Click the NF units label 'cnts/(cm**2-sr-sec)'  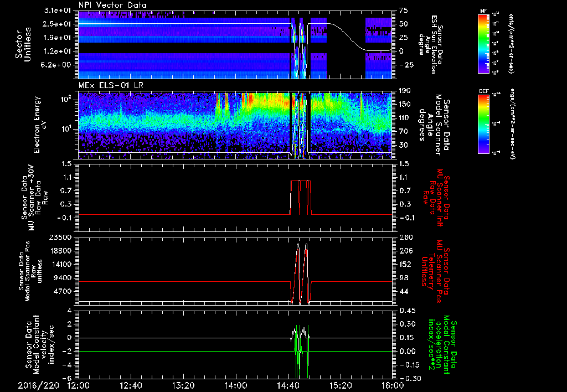tap(511, 43)
